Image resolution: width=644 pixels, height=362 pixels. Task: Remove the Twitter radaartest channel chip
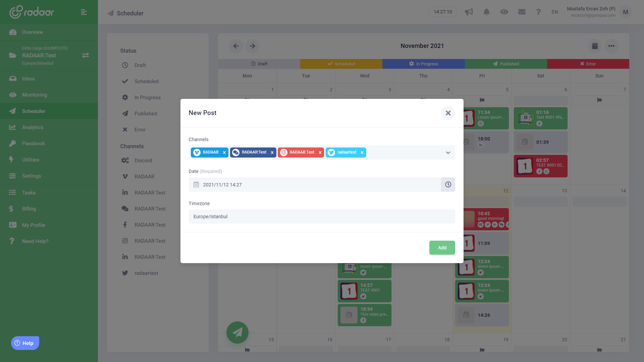pos(362,153)
